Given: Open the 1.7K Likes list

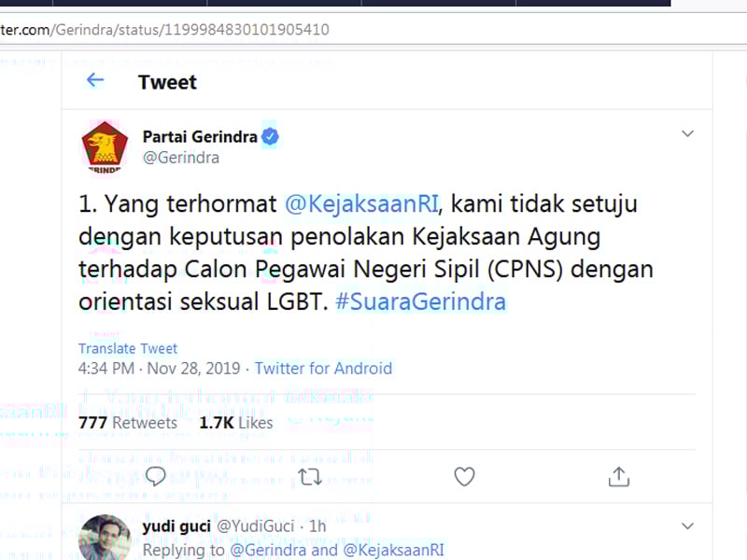Looking at the screenshot, I should click(x=234, y=422).
